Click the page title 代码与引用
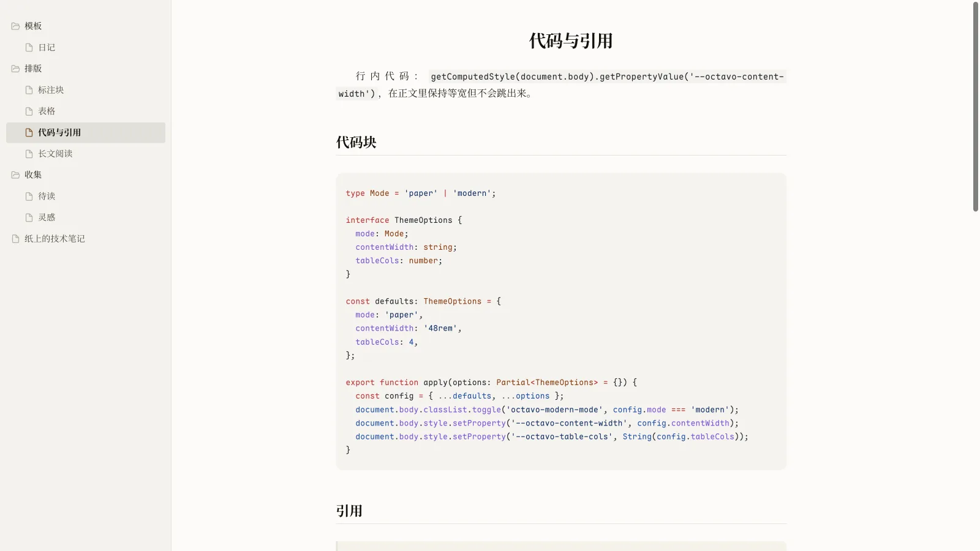Screen dimensions: 980x551 571,41
